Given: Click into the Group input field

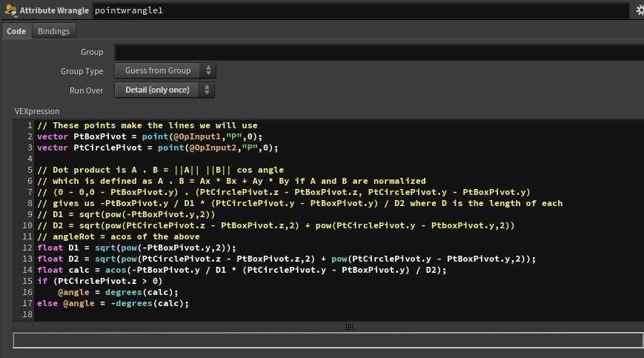Looking at the screenshot, I should [378, 52].
